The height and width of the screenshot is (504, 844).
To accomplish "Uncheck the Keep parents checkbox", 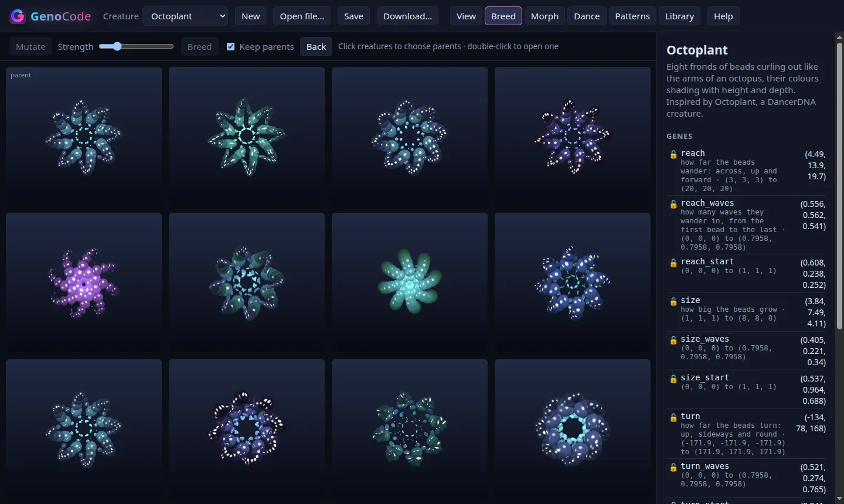I will [231, 46].
